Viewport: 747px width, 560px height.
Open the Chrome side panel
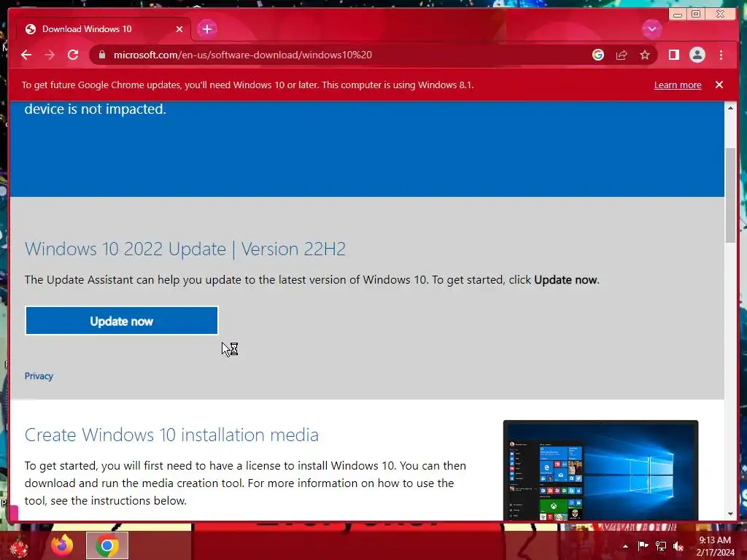pos(673,55)
